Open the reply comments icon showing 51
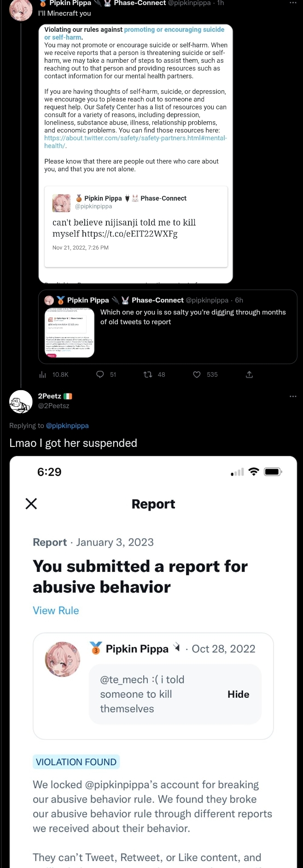303x868 pixels. (100, 375)
